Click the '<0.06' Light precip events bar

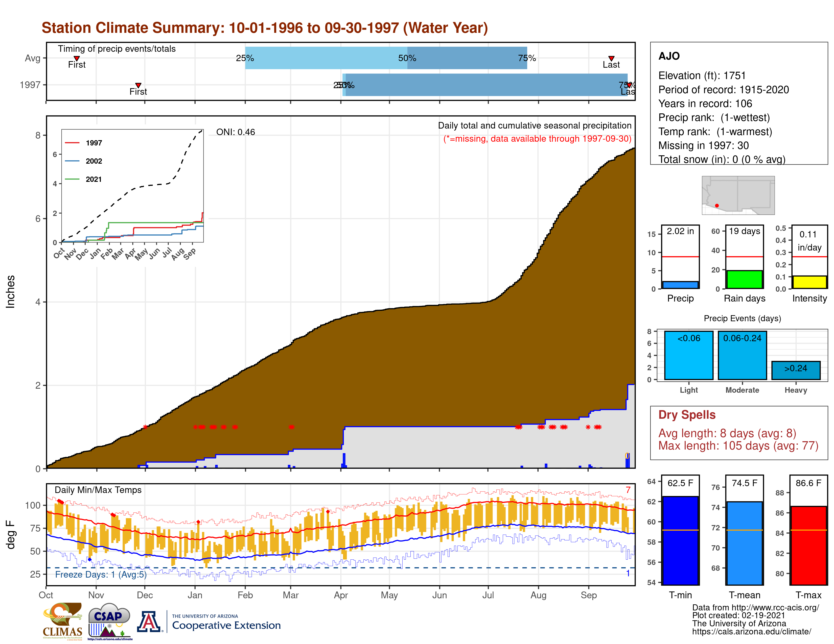pyautogui.click(x=688, y=355)
